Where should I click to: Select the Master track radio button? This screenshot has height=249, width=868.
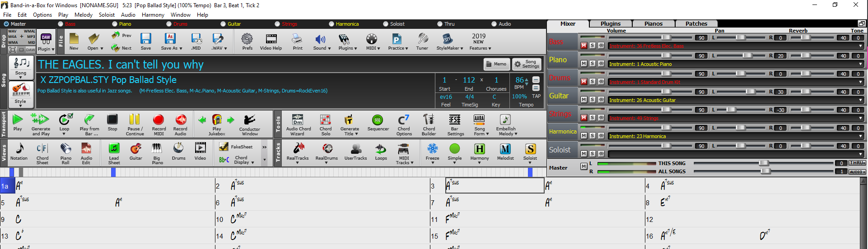[6, 24]
